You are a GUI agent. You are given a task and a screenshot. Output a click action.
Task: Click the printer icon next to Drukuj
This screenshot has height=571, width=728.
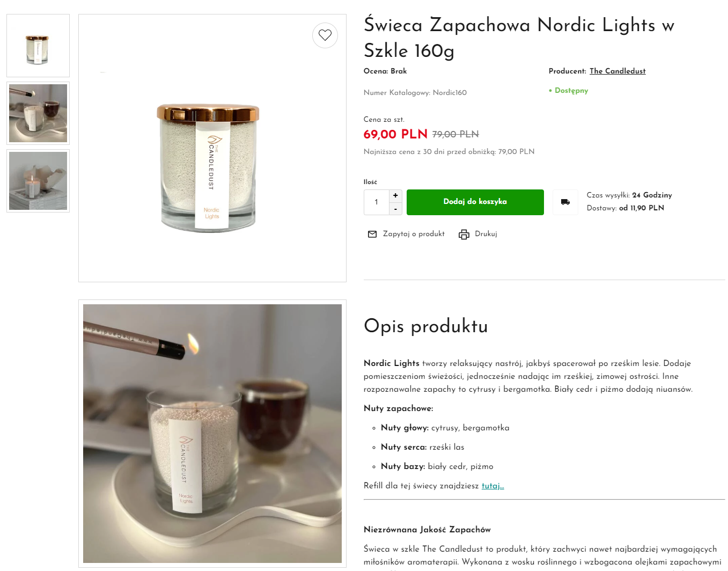(464, 234)
